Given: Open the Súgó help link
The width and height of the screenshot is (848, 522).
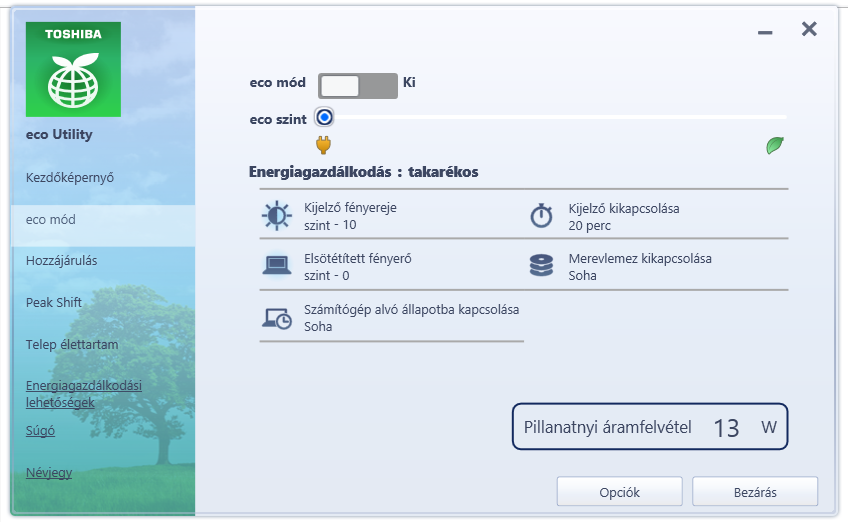Looking at the screenshot, I should [x=40, y=431].
